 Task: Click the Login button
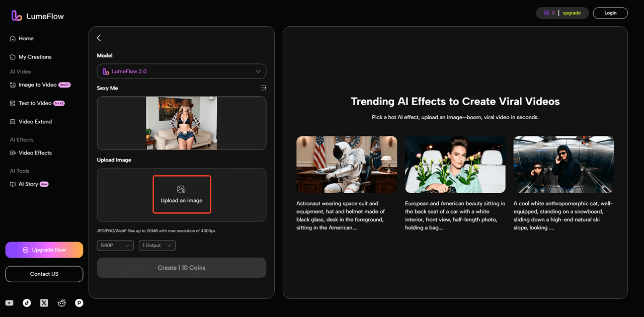tap(610, 13)
